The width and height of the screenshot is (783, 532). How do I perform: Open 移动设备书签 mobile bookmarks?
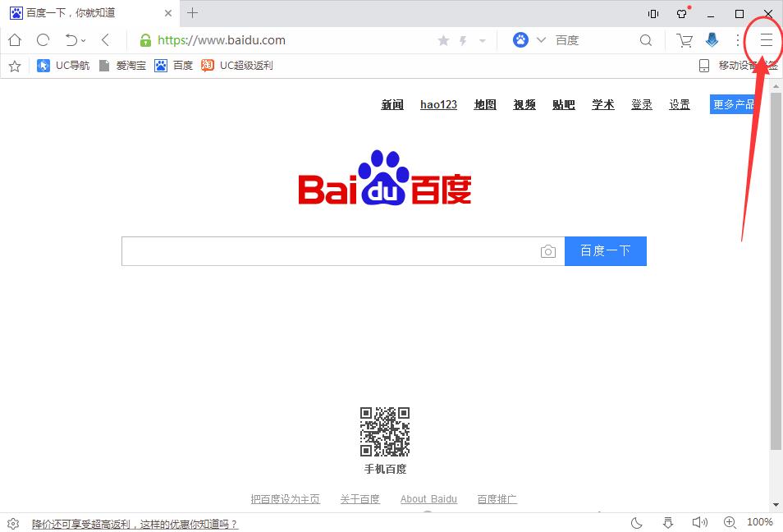(x=739, y=66)
